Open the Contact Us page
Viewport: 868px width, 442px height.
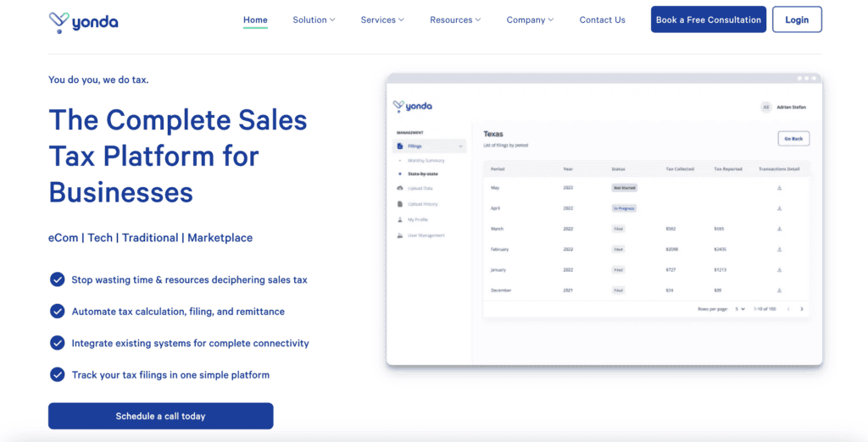coord(602,19)
